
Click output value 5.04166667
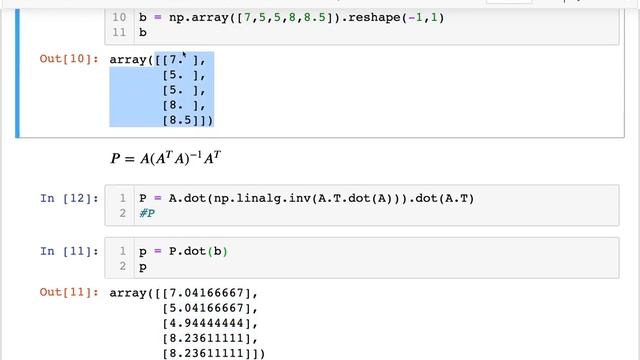point(206,308)
